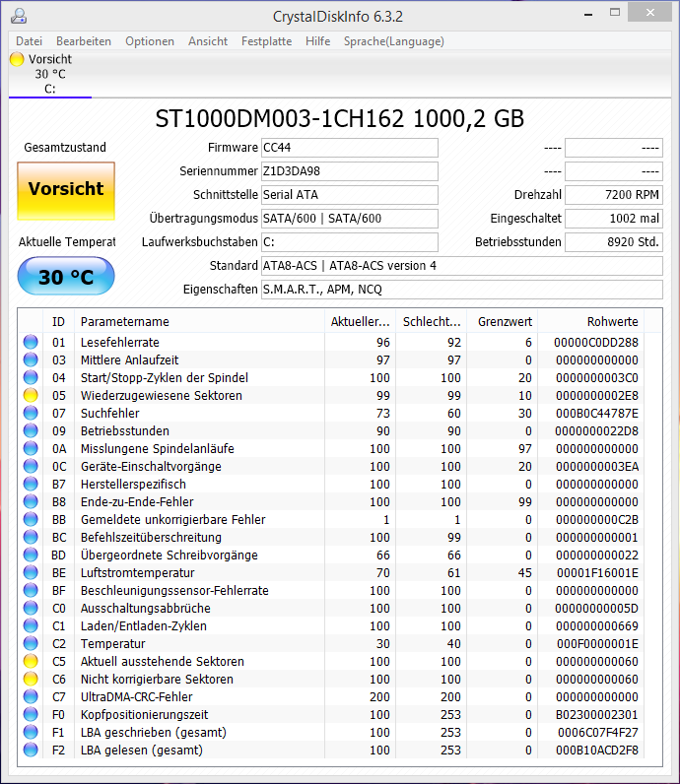Click the yellow orb for Nicht korrigierbare Sektoren
The width and height of the screenshot is (680, 784).
tap(31, 679)
